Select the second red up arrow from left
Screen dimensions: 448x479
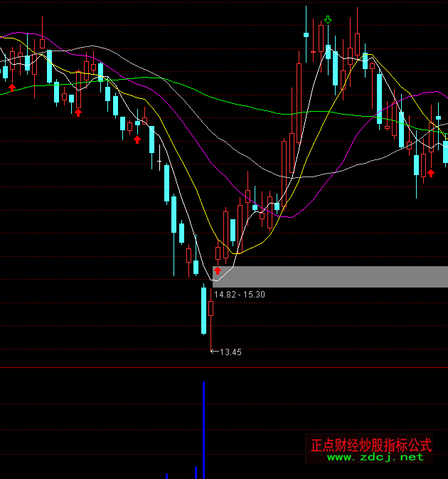(x=78, y=111)
